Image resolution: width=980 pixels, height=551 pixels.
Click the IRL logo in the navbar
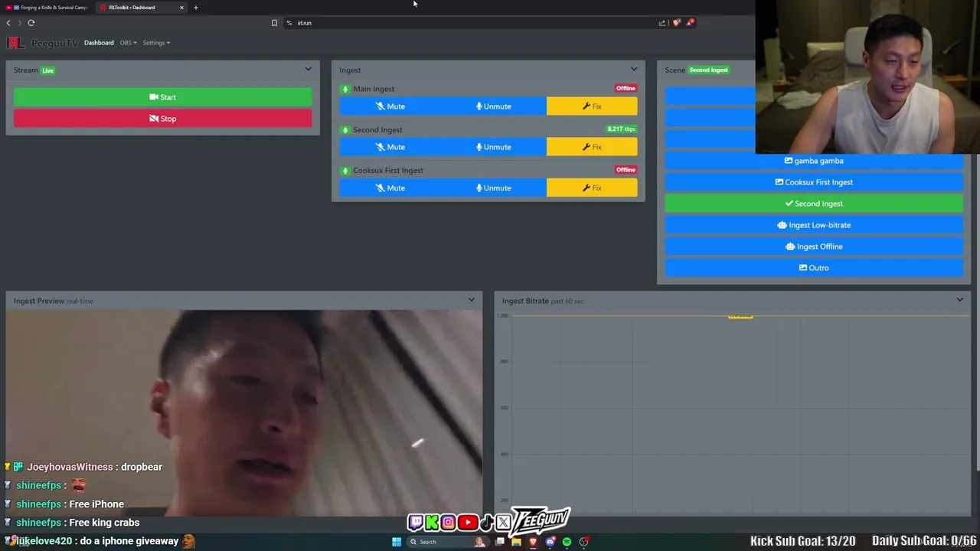(15, 43)
